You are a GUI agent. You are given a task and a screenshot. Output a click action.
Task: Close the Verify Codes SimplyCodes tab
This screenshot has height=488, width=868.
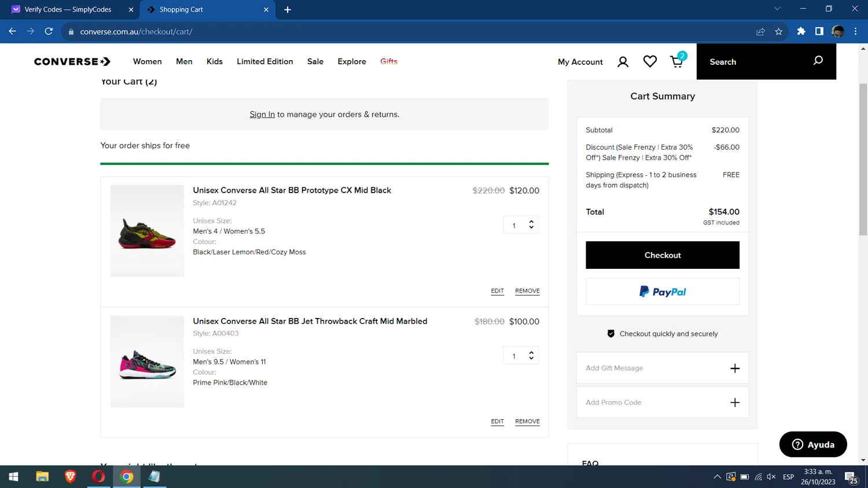131,9
